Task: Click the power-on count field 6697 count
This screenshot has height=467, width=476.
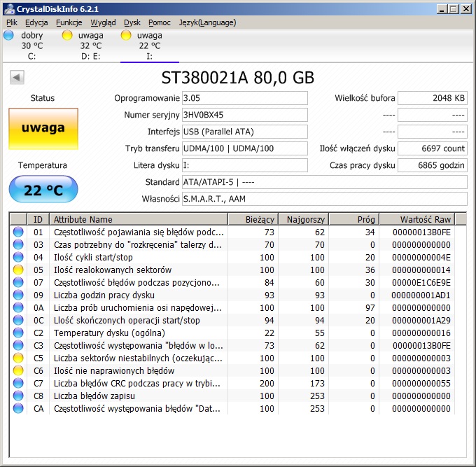Action: point(433,148)
